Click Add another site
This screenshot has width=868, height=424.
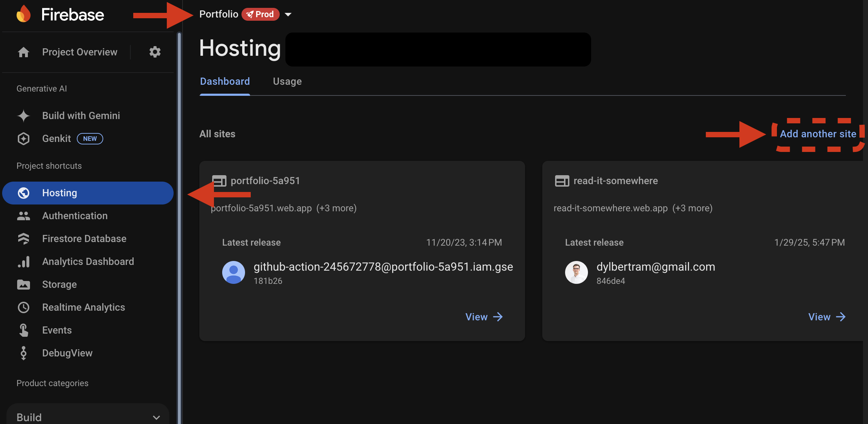coord(818,134)
